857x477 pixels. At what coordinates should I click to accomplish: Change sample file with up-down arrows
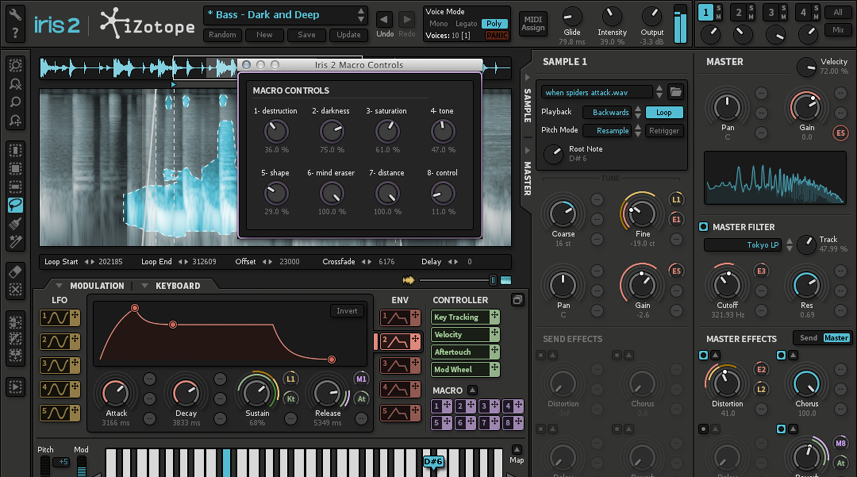point(659,92)
